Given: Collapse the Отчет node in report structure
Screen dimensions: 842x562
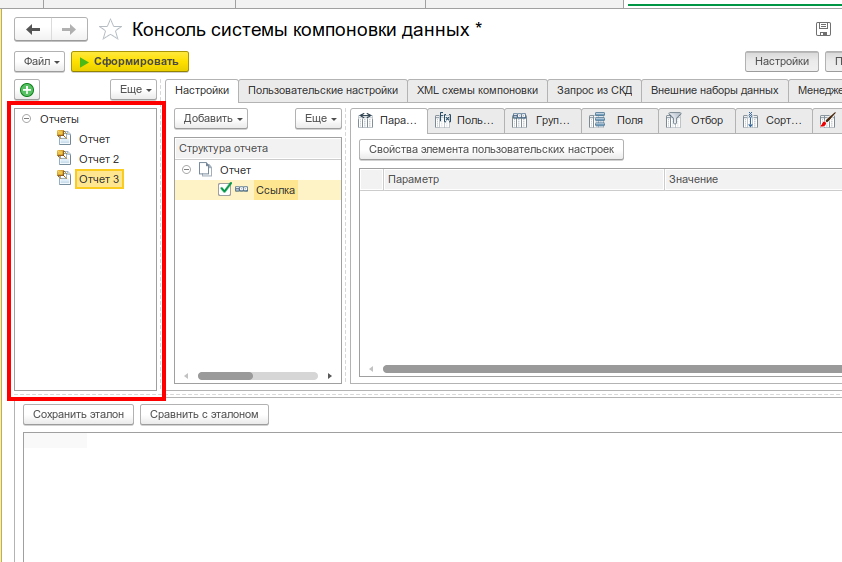Looking at the screenshot, I should click(x=186, y=170).
